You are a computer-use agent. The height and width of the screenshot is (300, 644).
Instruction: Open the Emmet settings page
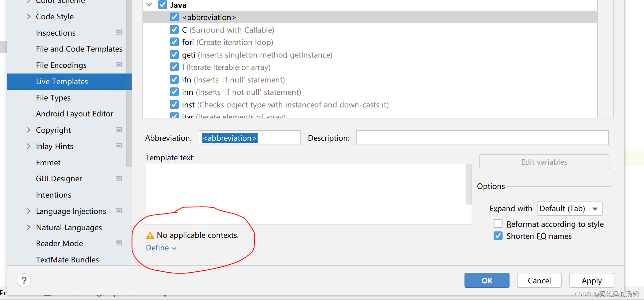pyautogui.click(x=48, y=163)
